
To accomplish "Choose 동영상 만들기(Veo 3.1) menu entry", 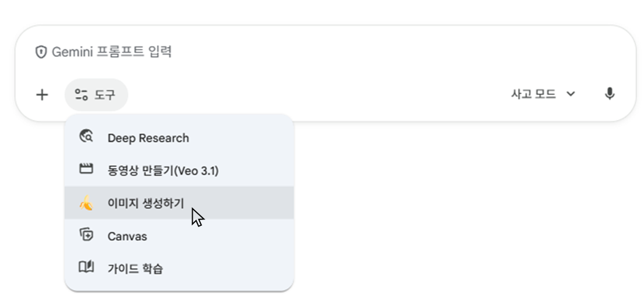I will pyautogui.click(x=163, y=171).
